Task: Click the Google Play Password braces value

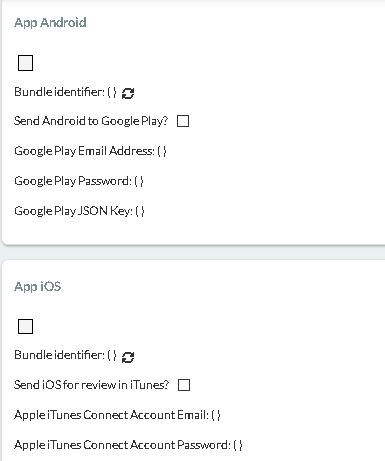Action: [x=139, y=181]
